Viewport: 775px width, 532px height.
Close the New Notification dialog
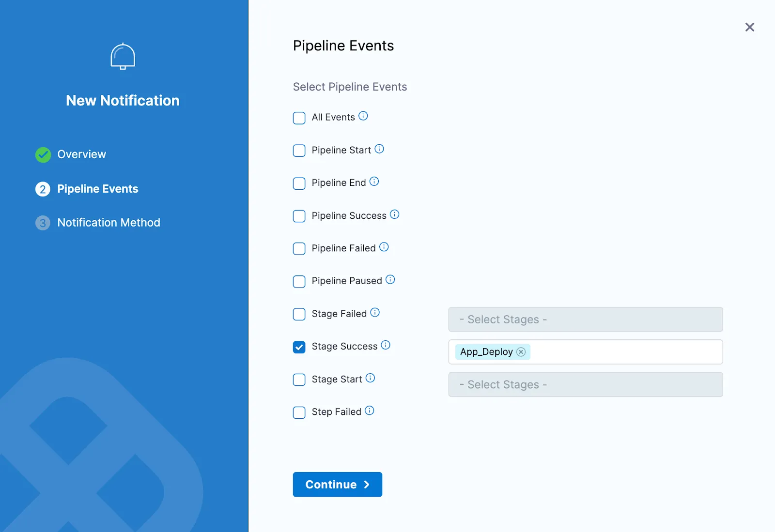(750, 27)
